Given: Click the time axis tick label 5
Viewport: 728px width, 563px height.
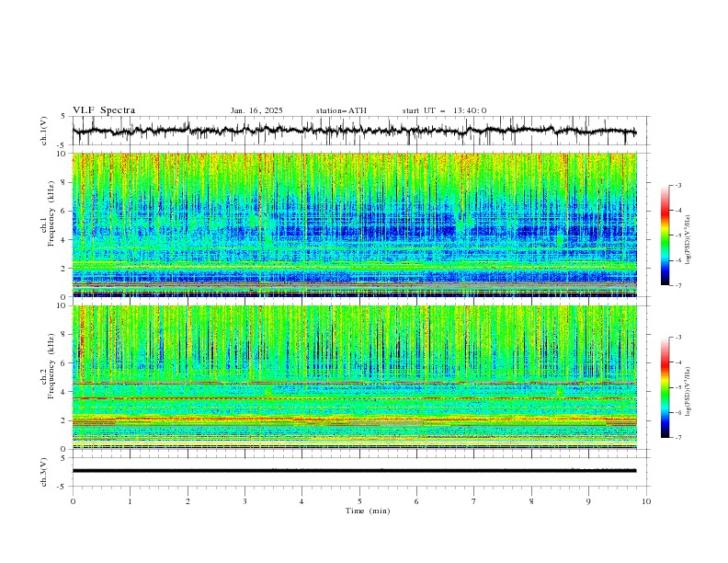Looking at the screenshot, I should (x=359, y=501).
